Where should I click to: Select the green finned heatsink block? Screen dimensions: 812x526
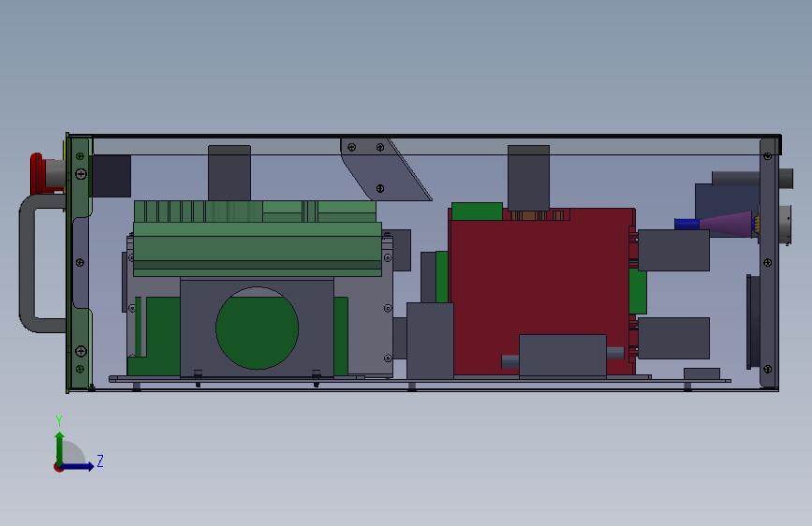[x=258, y=239]
